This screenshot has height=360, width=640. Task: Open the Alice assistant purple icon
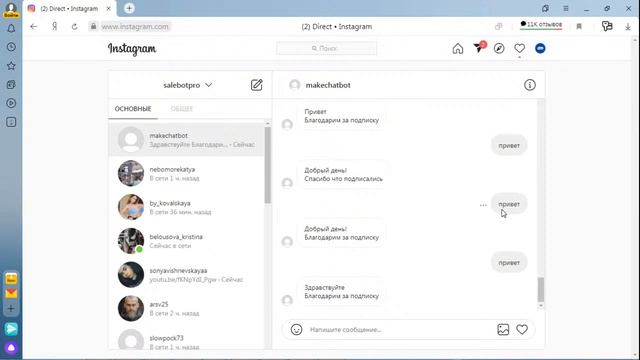[11, 348]
